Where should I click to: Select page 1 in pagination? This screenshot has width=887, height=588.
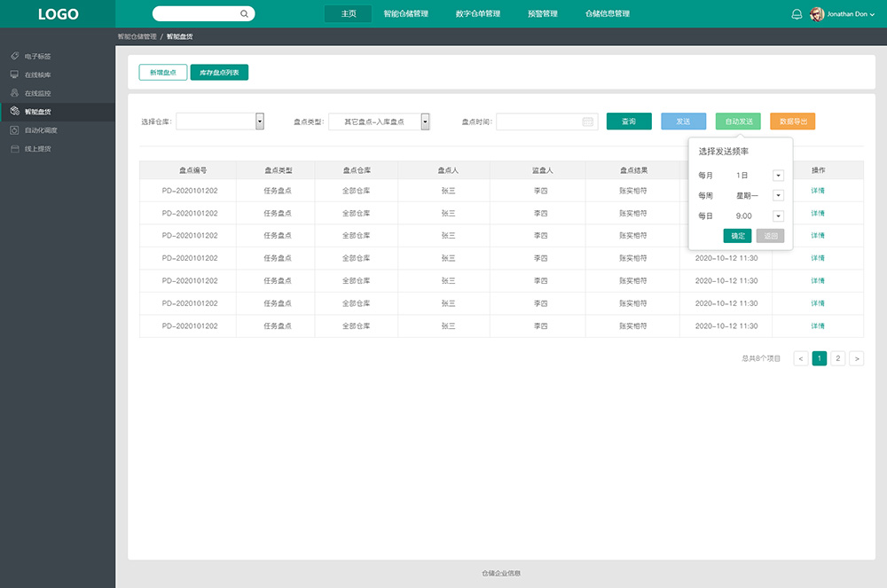point(819,358)
